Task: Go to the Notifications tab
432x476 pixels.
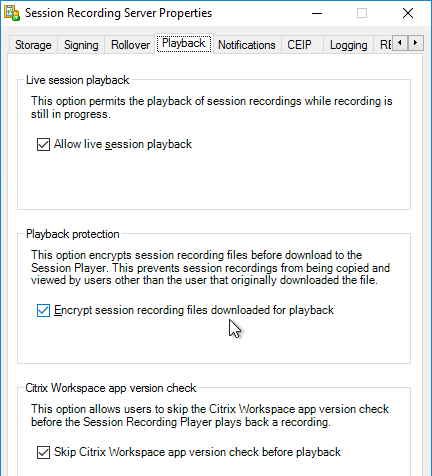Action: click(x=247, y=45)
